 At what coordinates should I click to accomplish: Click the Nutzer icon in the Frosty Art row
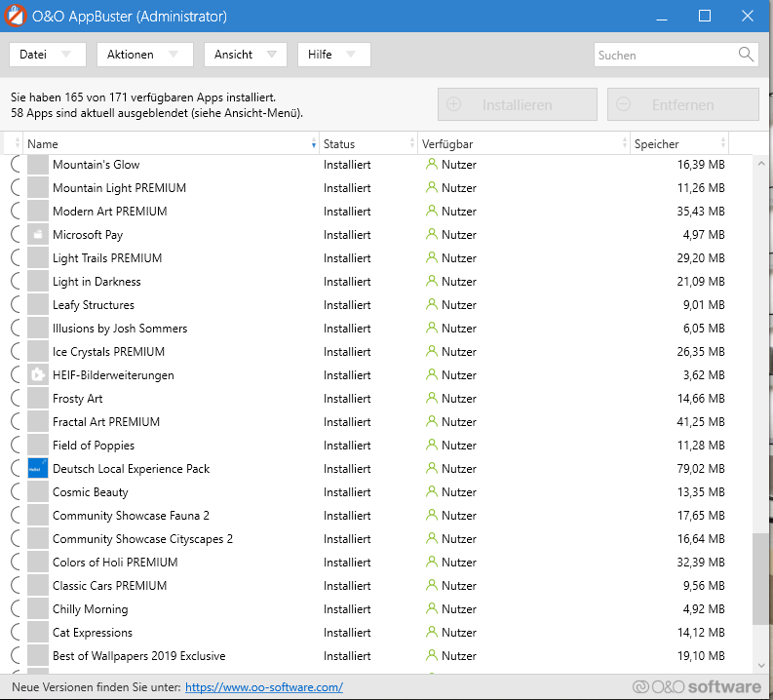tap(432, 399)
